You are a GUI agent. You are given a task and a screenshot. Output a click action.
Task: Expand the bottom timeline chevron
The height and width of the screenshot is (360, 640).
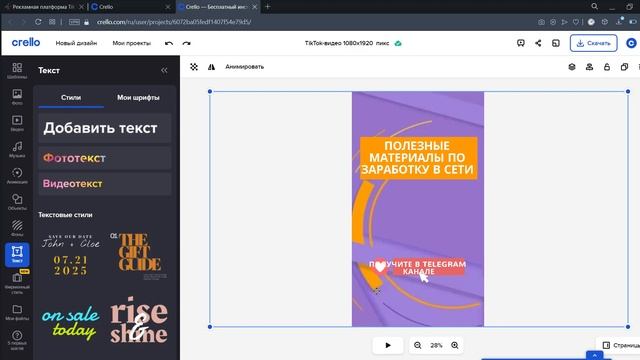click(x=595, y=356)
